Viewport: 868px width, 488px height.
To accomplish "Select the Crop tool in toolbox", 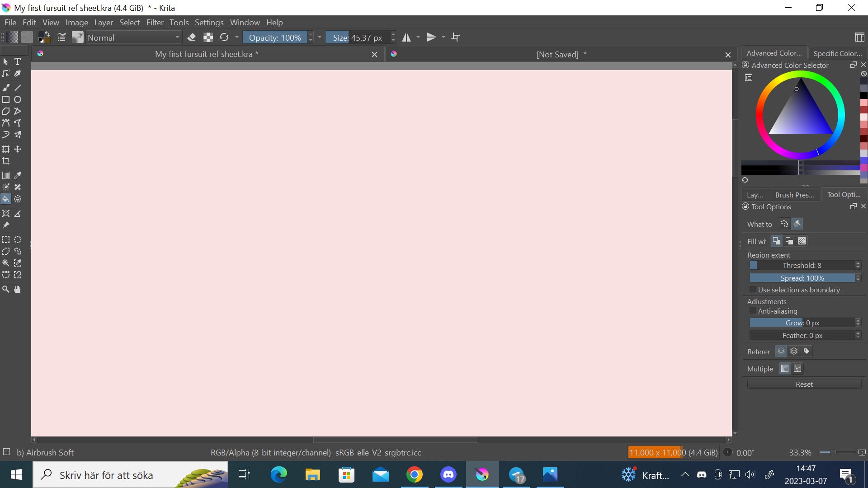I will 6,161.
